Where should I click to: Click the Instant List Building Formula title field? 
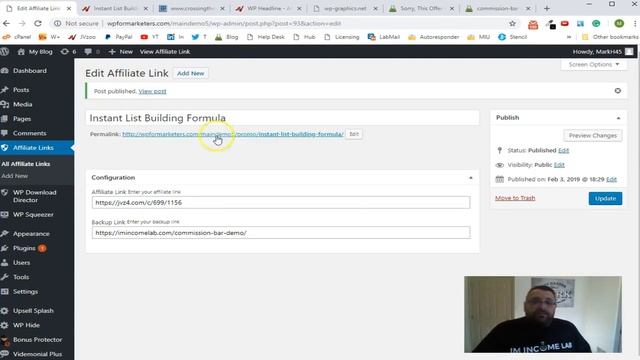tap(282, 118)
